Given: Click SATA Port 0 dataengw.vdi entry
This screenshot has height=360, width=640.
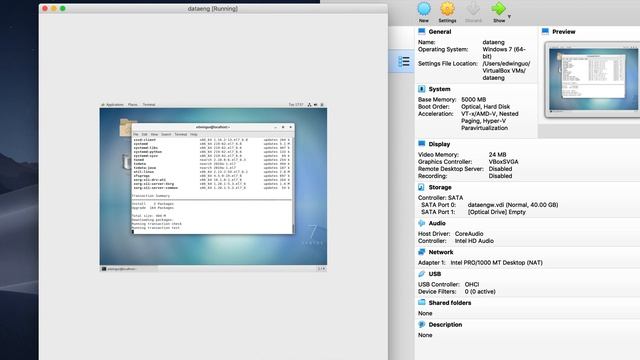Looking at the screenshot, I should (x=513, y=205).
